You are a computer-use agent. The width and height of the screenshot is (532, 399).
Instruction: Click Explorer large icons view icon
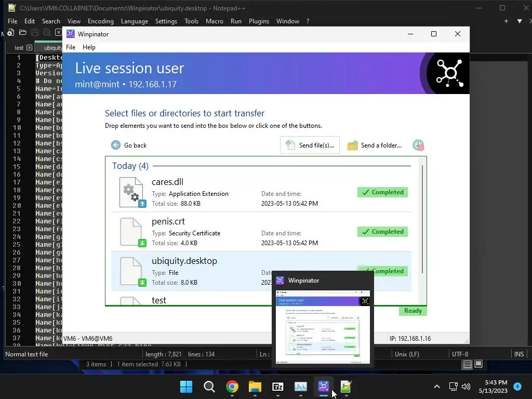coord(478,364)
